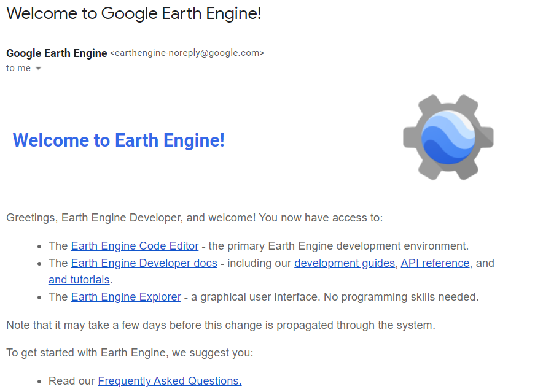Click the 'To get started with Earth Engine' line
The height and width of the screenshot is (392, 535).
click(x=130, y=353)
